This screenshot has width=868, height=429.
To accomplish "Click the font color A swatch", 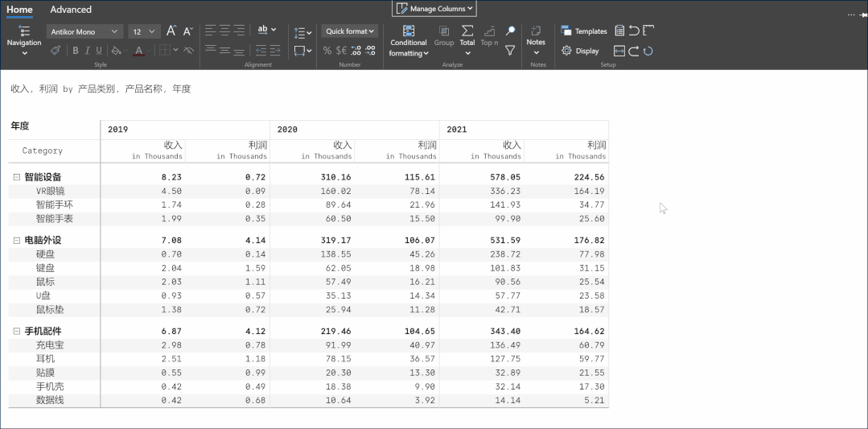I will point(138,51).
